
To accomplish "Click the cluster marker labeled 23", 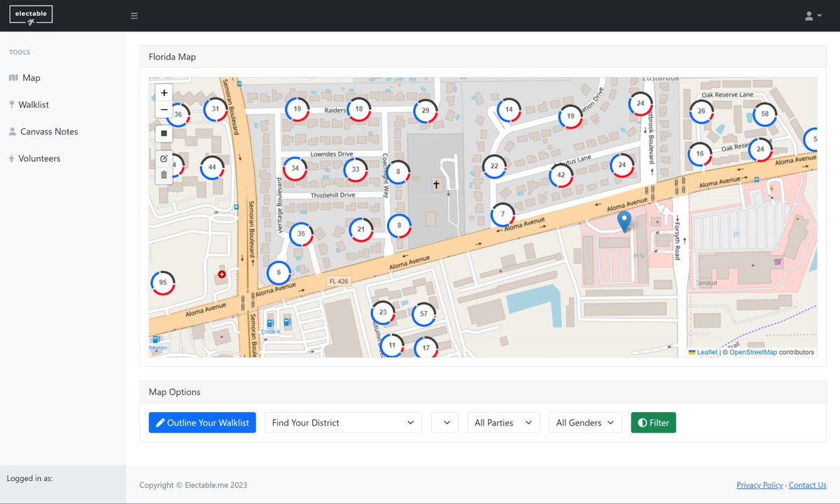I will pyautogui.click(x=382, y=312).
